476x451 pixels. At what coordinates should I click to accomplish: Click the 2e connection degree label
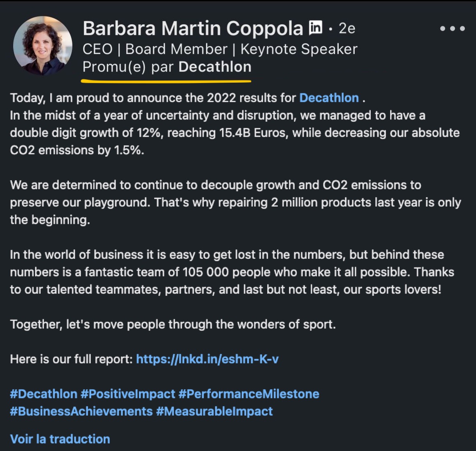(347, 28)
